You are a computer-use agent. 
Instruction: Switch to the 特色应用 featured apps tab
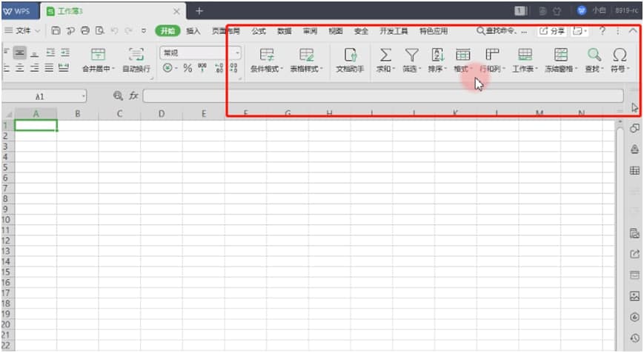click(x=434, y=31)
